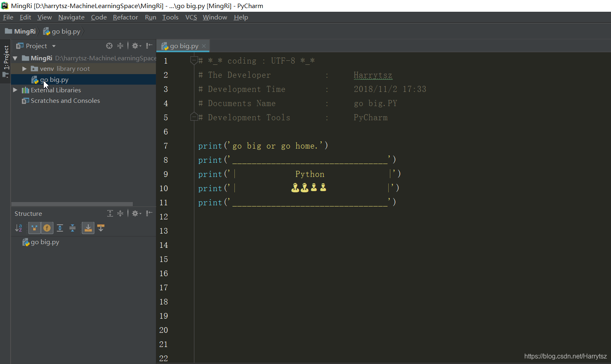Toggle Show Inherited in Structure toolbar
The width and height of the screenshot is (611, 364).
click(34, 228)
